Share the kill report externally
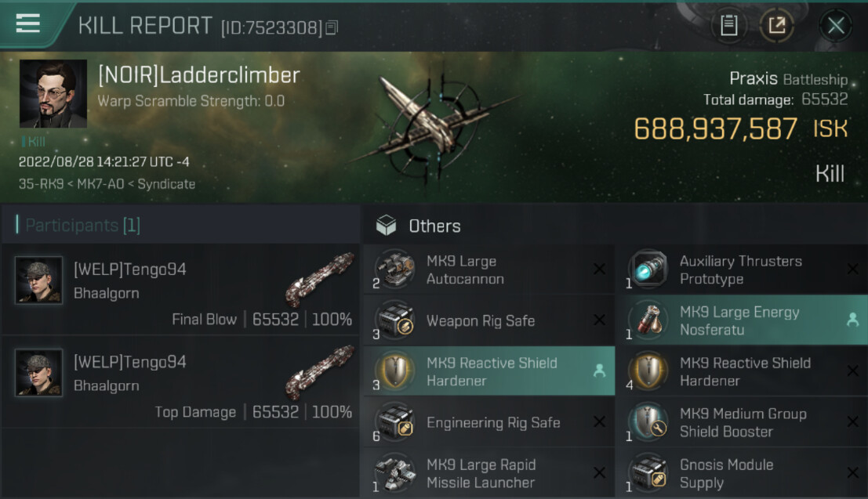Screen dimensions: 868x499 [777, 25]
